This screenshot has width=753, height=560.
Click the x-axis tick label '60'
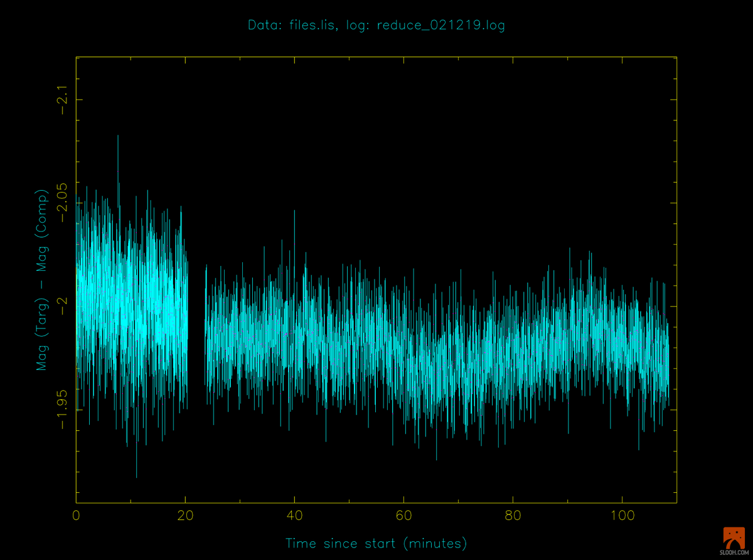[x=403, y=516]
